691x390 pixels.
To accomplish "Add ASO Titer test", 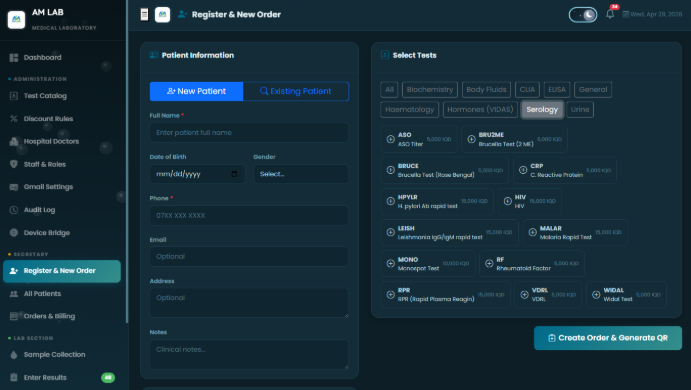I will [419, 139].
